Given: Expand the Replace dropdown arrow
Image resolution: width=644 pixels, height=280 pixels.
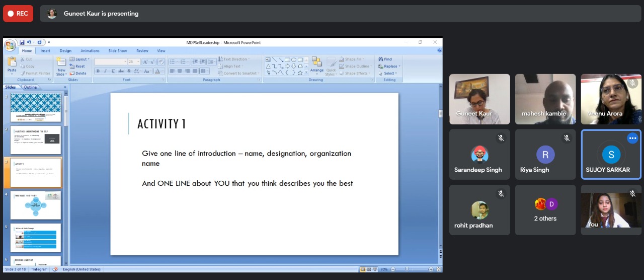Looking at the screenshot, I should tap(399, 66).
